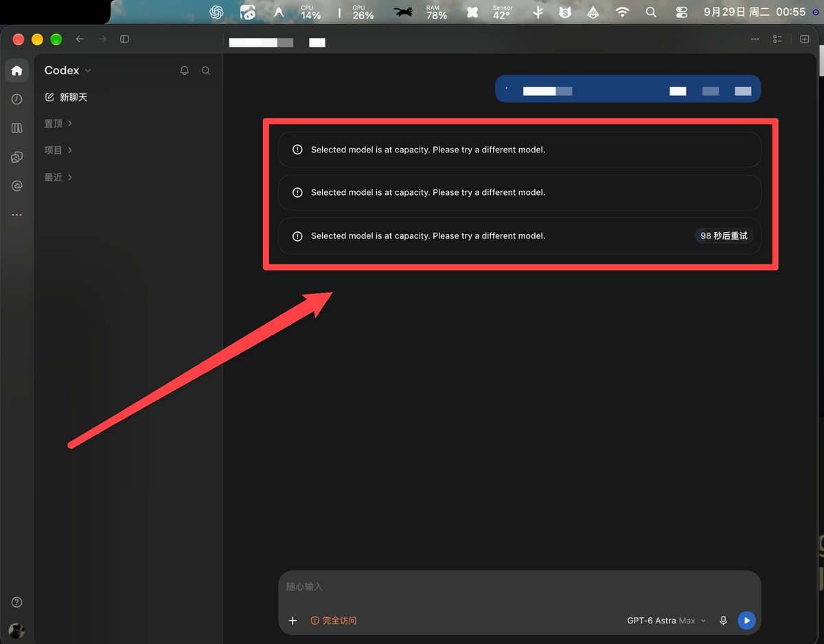Click the plus-in-square icon in the header

[805, 39]
